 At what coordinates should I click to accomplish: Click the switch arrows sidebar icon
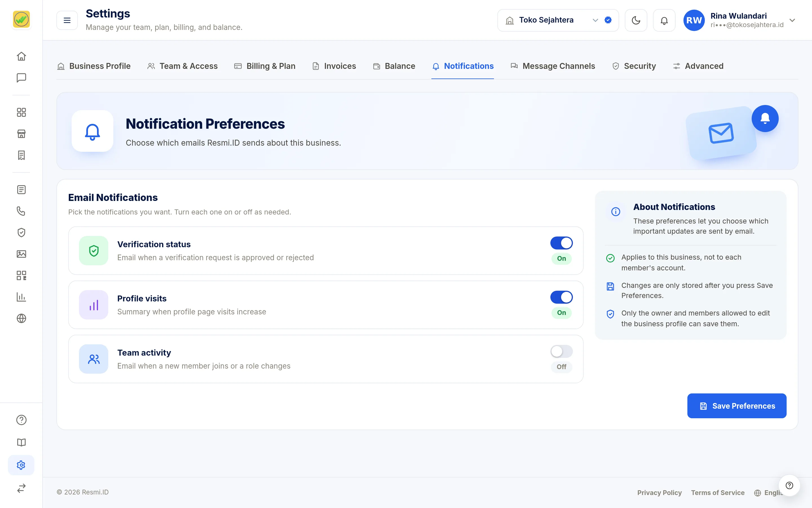21,488
